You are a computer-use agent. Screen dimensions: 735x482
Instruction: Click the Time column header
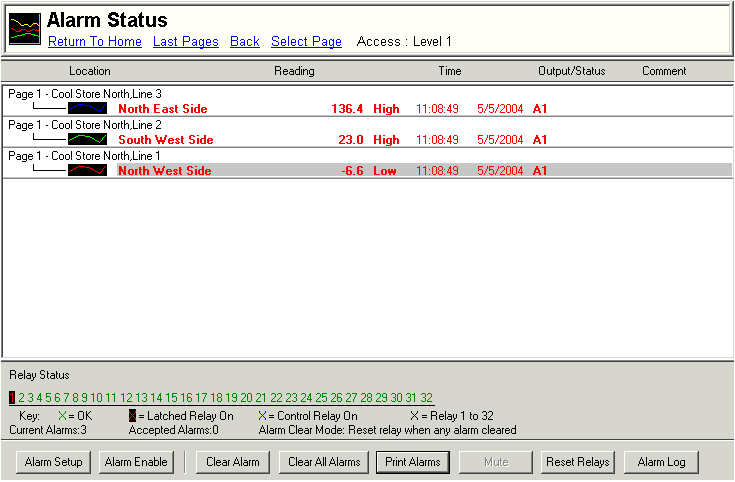tap(450, 71)
